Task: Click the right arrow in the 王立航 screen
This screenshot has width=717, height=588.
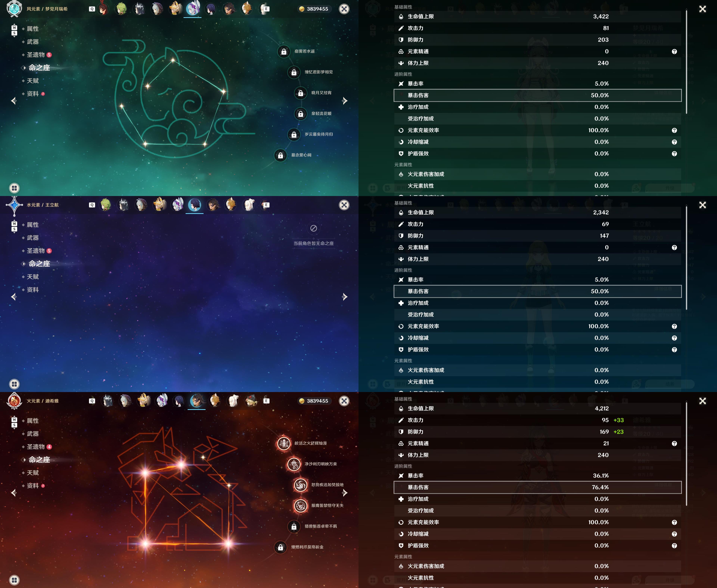Action: tap(345, 297)
